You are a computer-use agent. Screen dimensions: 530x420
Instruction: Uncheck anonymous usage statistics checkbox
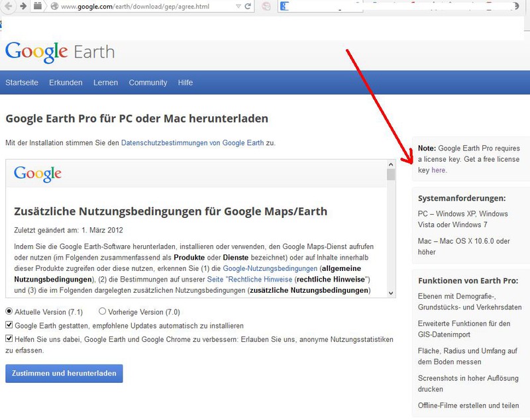pyautogui.click(x=9, y=339)
